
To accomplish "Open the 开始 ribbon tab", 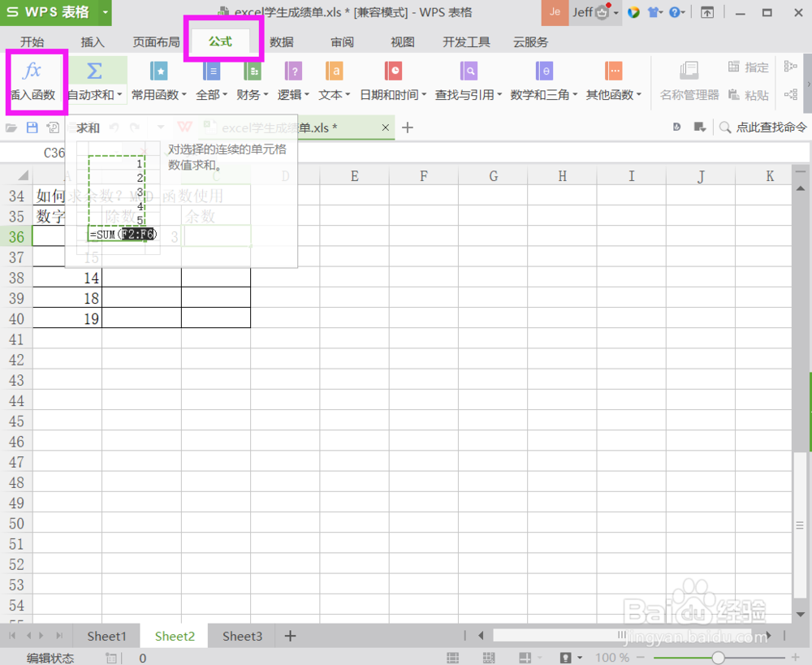I will click(32, 42).
